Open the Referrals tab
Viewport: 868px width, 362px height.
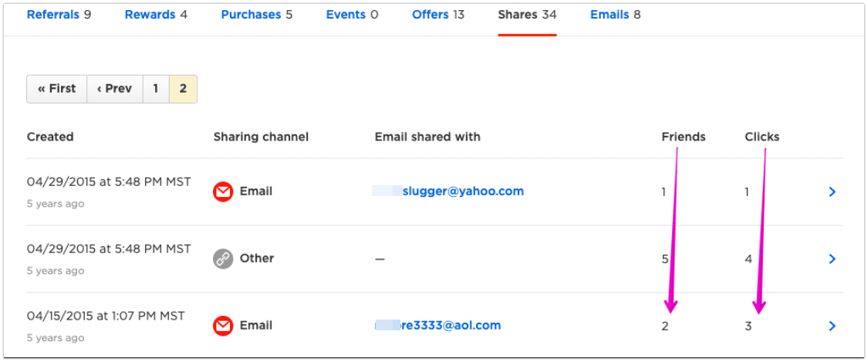tap(59, 15)
